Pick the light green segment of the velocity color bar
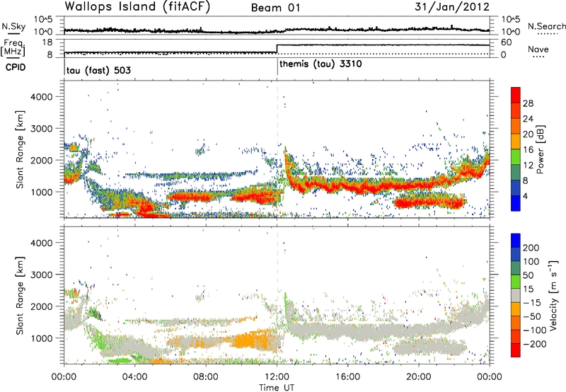This screenshot has height=392, width=566. (x=516, y=282)
